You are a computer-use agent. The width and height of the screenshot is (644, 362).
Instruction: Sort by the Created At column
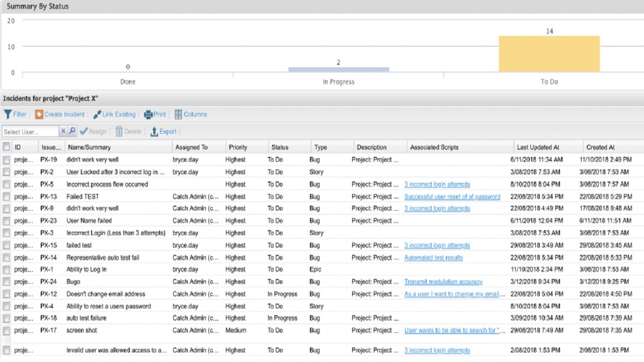600,147
